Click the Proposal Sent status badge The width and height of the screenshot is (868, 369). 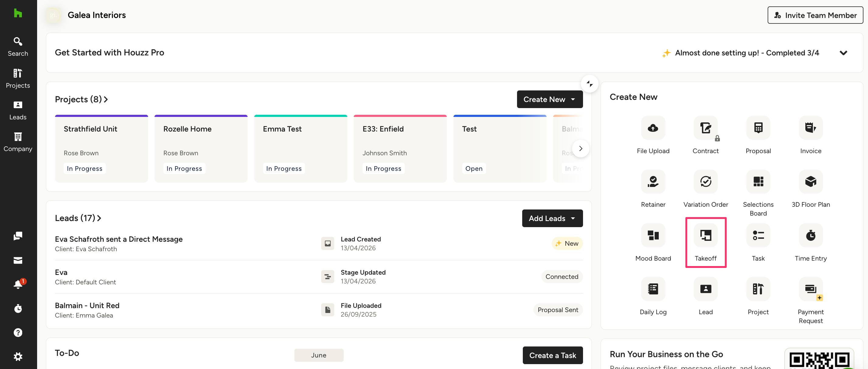point(558,310)
